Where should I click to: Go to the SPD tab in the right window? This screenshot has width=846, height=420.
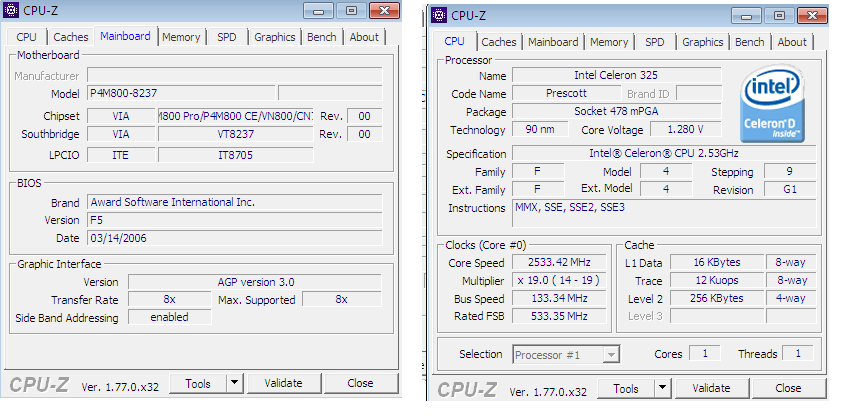[x=654, y=42]
